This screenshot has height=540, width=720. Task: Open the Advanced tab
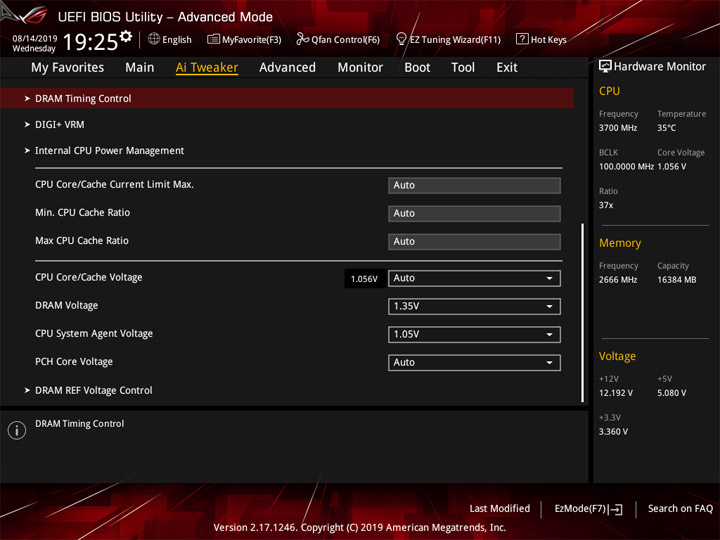pos(287,68)
